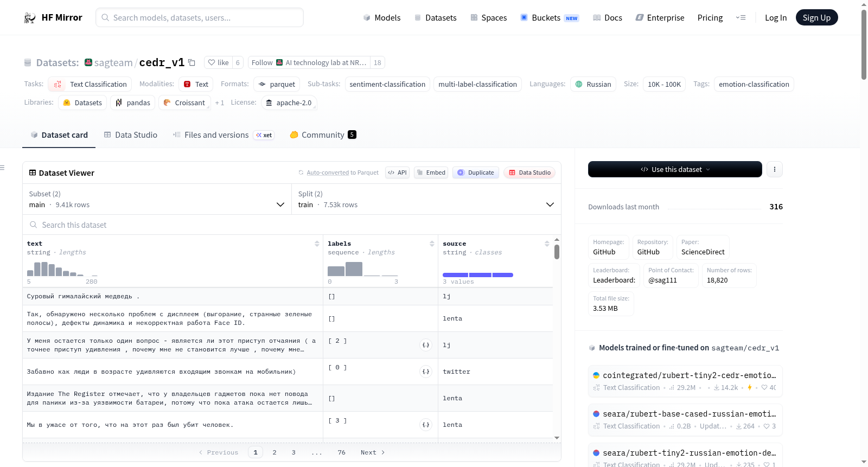Select the Text Classification task tag
This screenshot has height=467, width=868.
click(x=90, y=84)
